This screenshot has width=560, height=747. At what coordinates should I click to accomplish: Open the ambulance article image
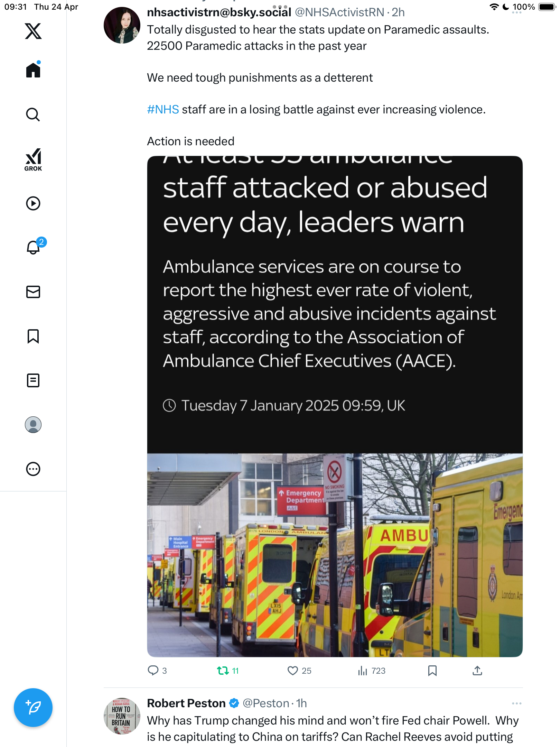(335, 406)
